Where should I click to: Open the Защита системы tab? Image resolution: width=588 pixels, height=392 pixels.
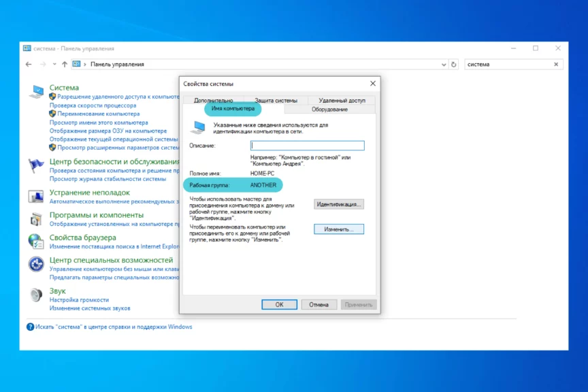276,100
